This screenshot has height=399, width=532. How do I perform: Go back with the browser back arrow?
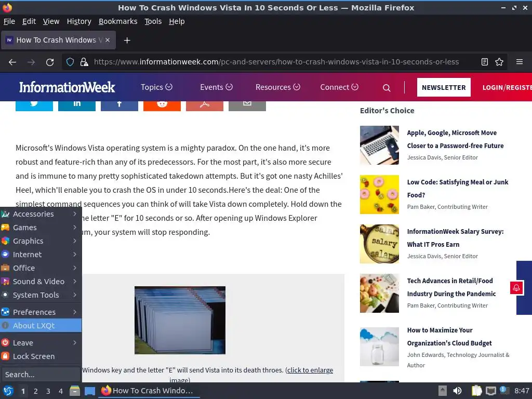(12, 62)
